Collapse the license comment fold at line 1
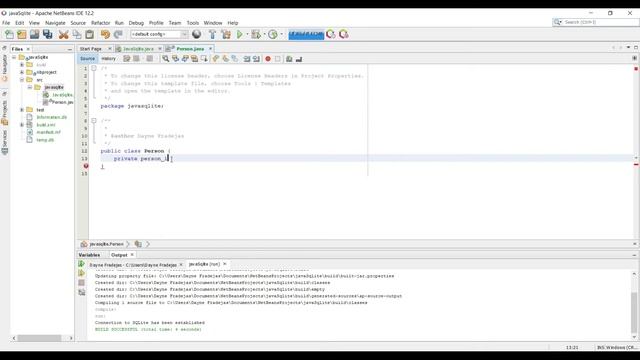This screenshot has height=360, width=640. 93,68
